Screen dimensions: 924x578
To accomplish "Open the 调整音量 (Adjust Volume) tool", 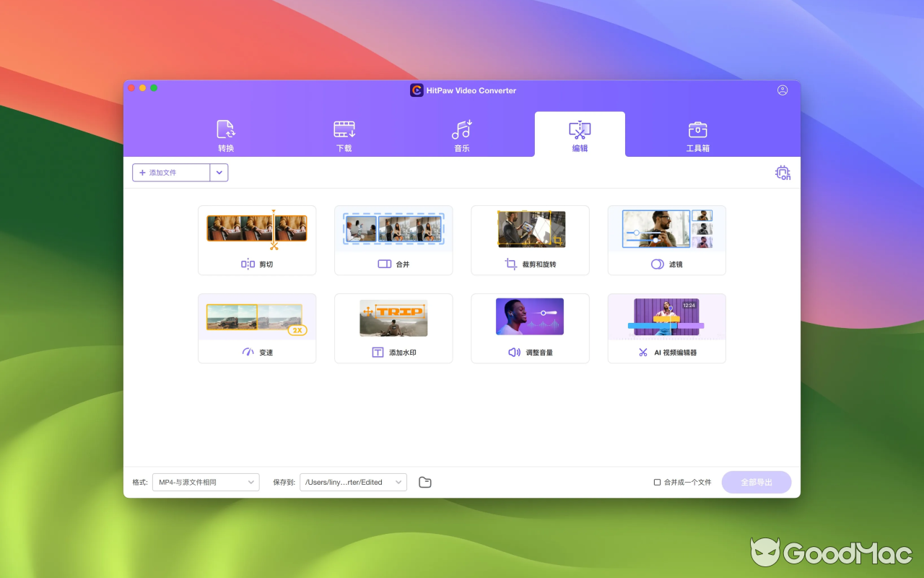I will (530, 328).
